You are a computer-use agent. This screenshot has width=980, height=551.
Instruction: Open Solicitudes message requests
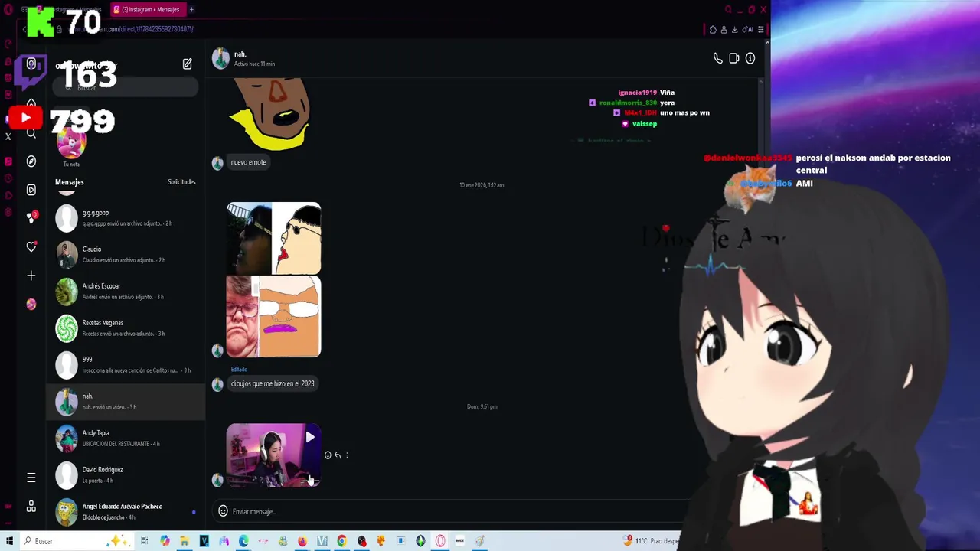[x=181, y=182]
